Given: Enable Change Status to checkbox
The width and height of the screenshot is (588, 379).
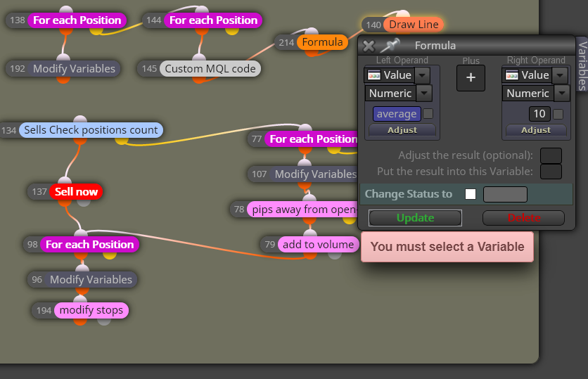Looking at the screenshot, I should [471, 194].
